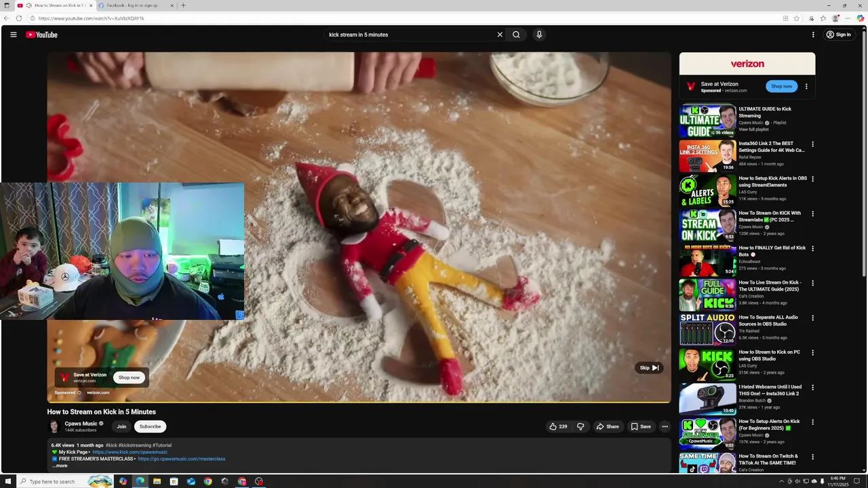The width and height of the screenshot is (868, 488).
Task: Open the Copilot sidebar icon
Action: pyautogui.click(x=861, y=18)
